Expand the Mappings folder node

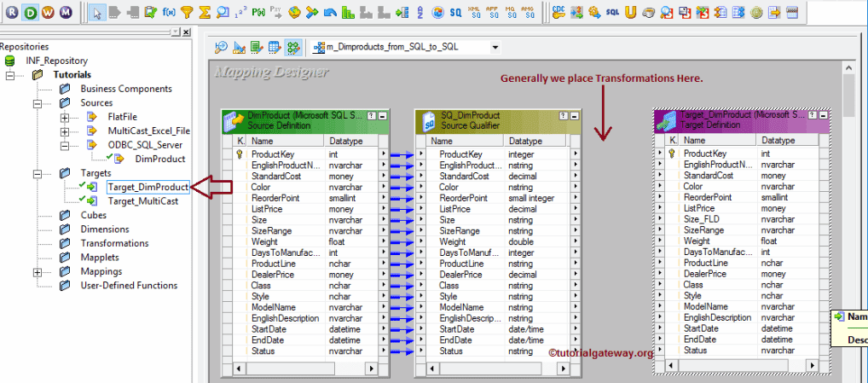click(36, 272)
